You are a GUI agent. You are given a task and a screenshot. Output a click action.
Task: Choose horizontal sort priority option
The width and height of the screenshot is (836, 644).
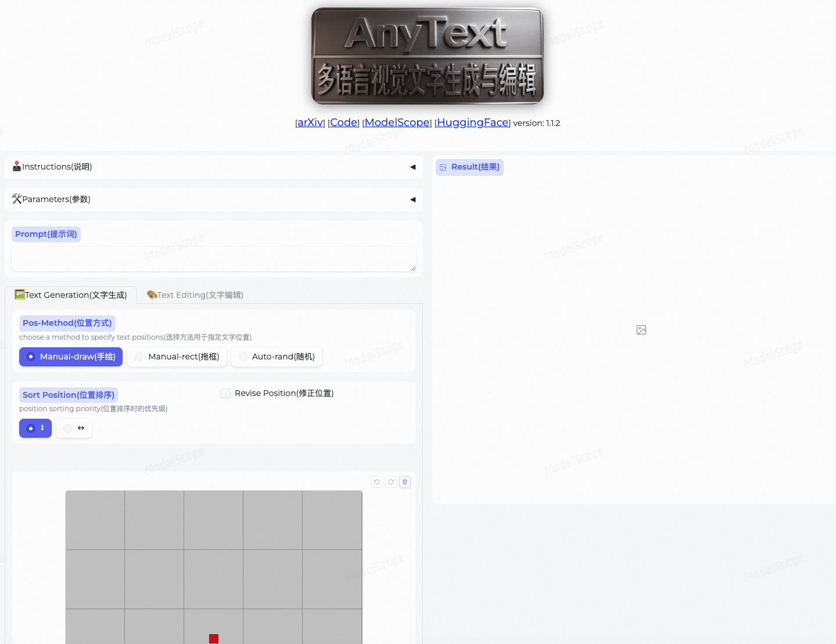point(74,428)
